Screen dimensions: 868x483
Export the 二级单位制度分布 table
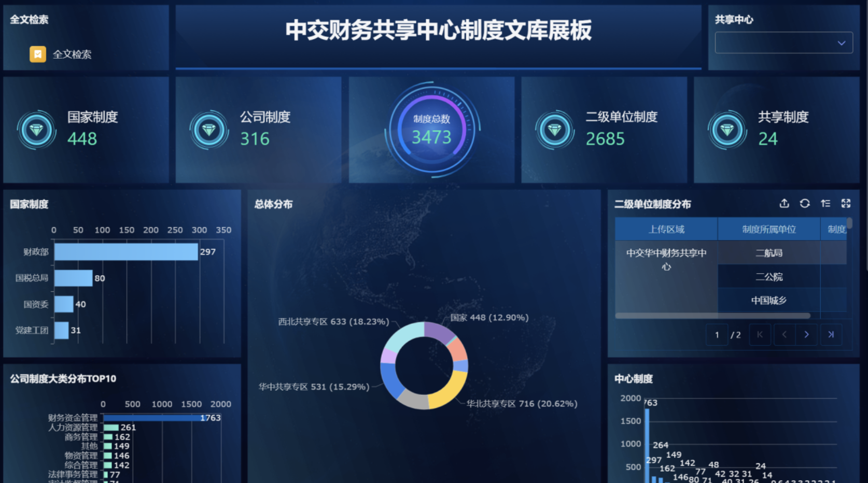tap(785, 204)
